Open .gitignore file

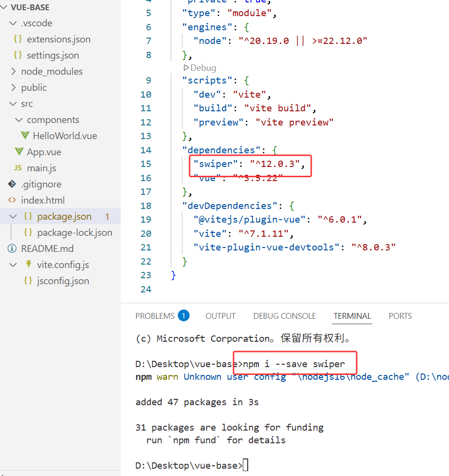tap(41, 184)
